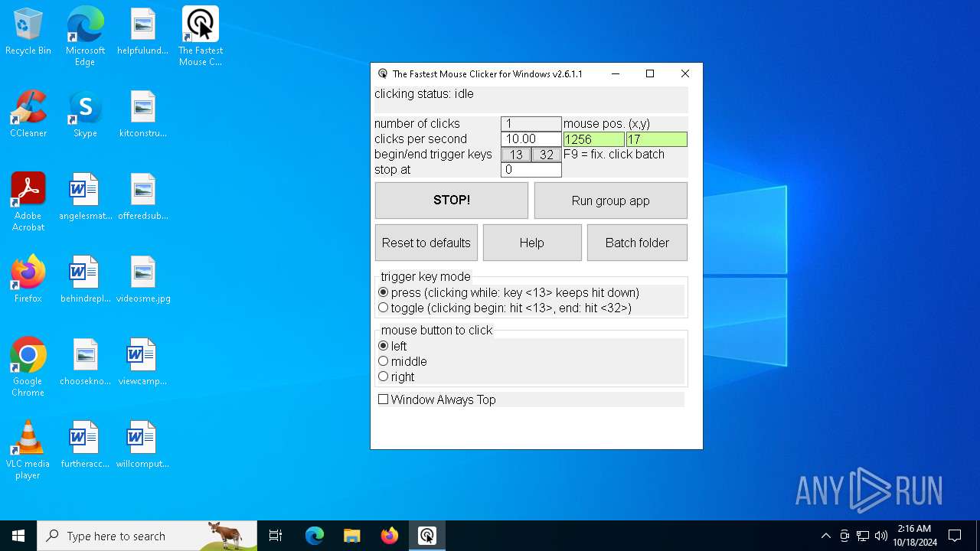The height and width of the screenshot is (551, 980).
Task: Open CCleaner desktop shortcut
Action: pos(28,114)
